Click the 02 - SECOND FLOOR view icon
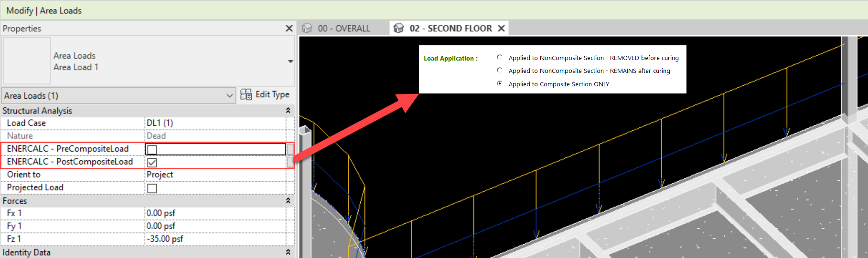Screen dimensions: 868x258 [398, 29]
